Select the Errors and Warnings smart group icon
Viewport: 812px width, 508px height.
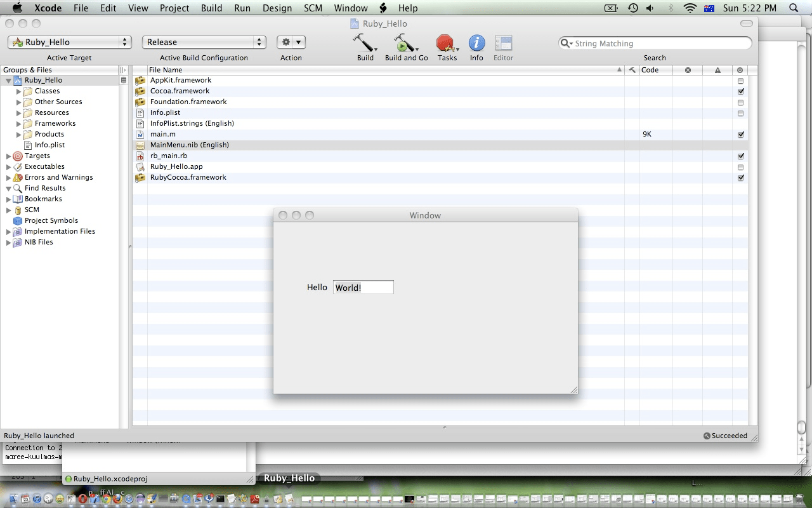click(18, 177)
